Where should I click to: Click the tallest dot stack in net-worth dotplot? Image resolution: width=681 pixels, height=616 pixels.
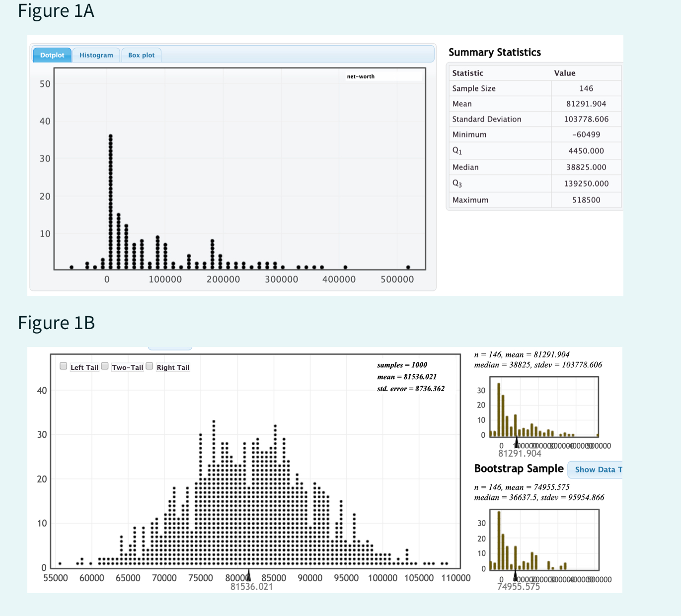(x=111, y=202)
